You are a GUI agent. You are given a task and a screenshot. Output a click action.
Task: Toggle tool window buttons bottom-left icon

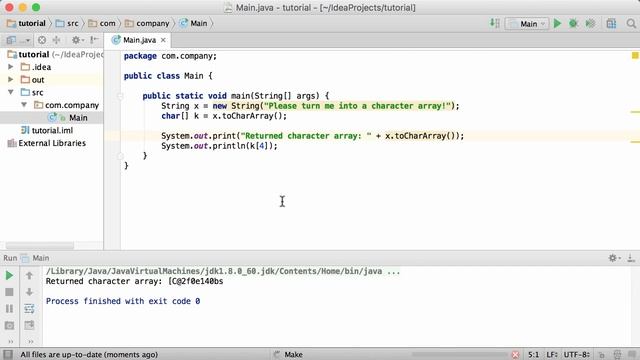8,354
